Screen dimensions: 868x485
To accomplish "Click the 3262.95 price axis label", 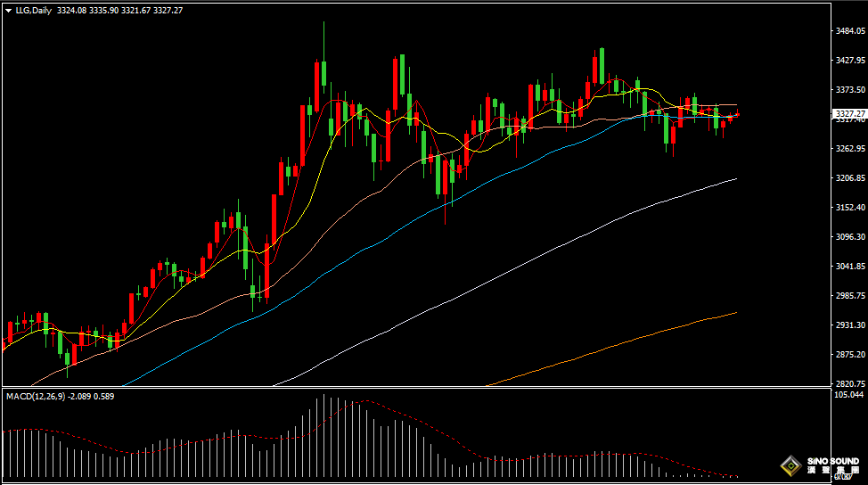I will click(850, 148).
